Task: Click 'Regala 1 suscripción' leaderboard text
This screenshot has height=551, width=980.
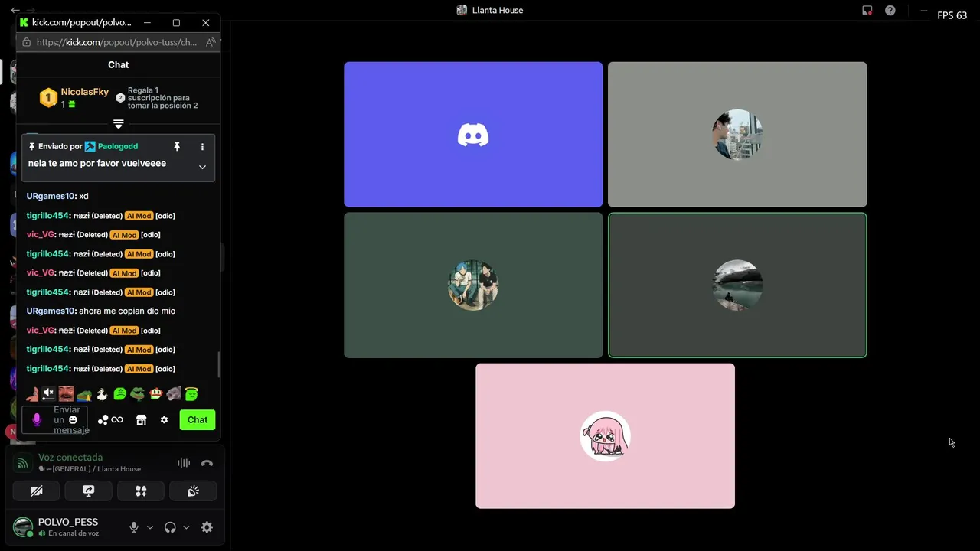Action: [x=162, y=98]
